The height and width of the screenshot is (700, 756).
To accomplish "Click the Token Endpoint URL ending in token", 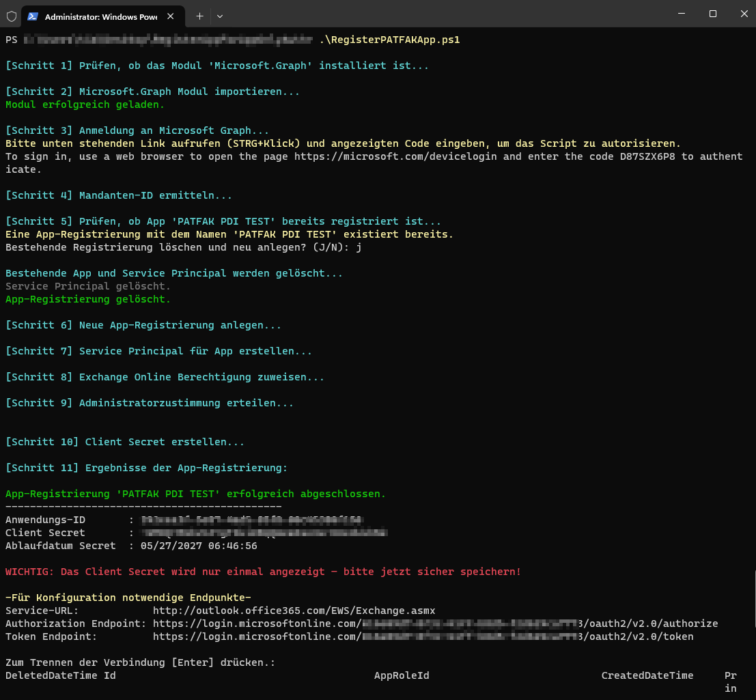I will [423, 636].
